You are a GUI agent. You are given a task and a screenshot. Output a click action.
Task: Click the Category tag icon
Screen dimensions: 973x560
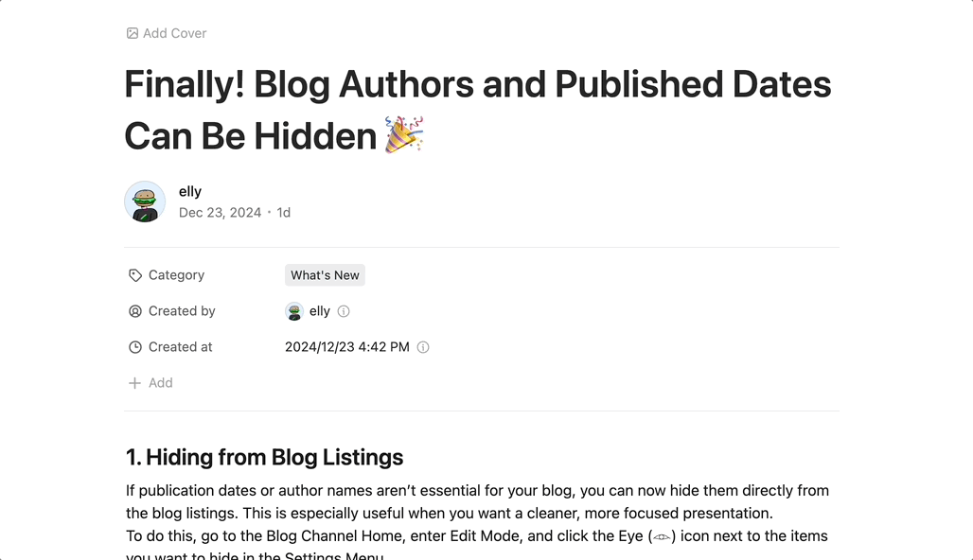135,275
